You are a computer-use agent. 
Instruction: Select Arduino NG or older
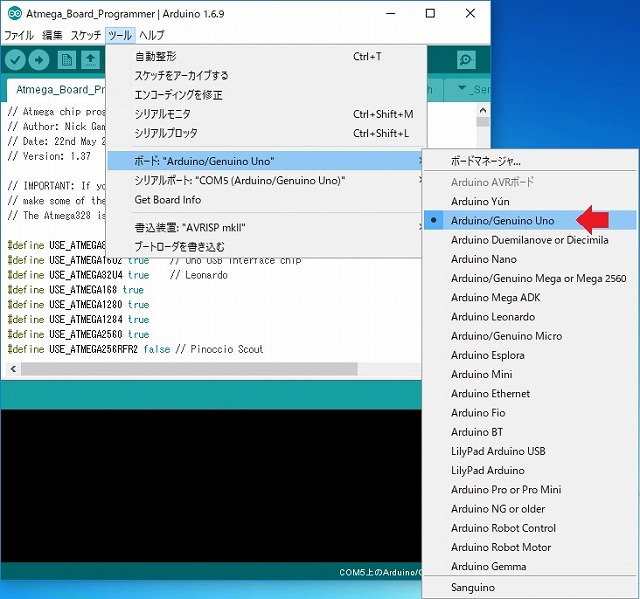coord(530,509)
